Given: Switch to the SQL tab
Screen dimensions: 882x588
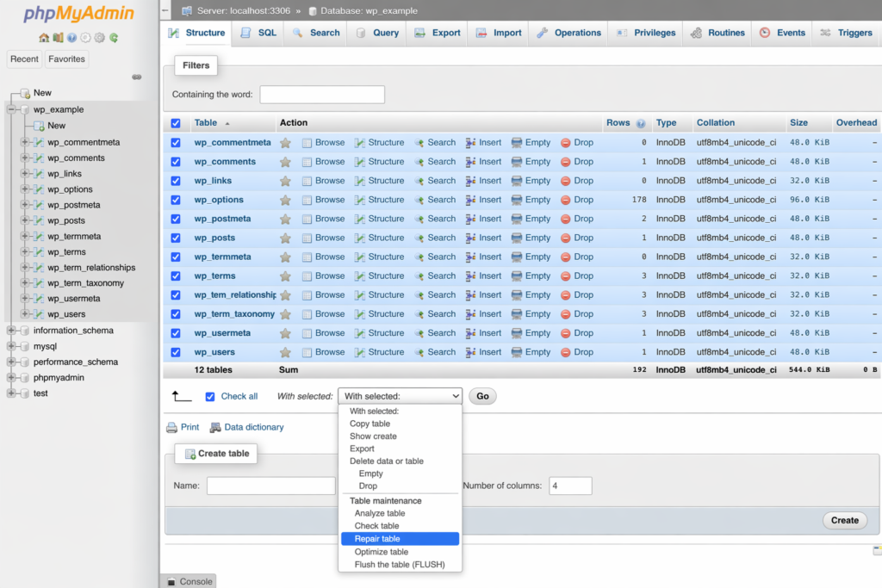Looking at the screenshot, I should coord(265,33).
